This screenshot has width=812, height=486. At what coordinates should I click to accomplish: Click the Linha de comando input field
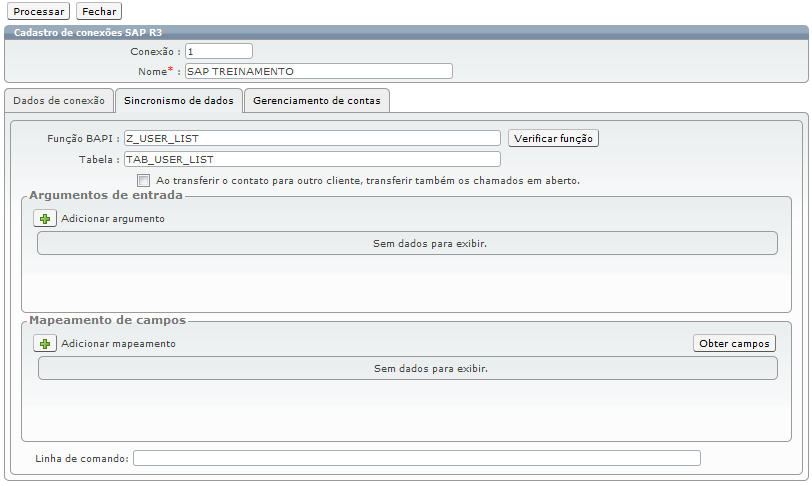click(x=417, y=458)
